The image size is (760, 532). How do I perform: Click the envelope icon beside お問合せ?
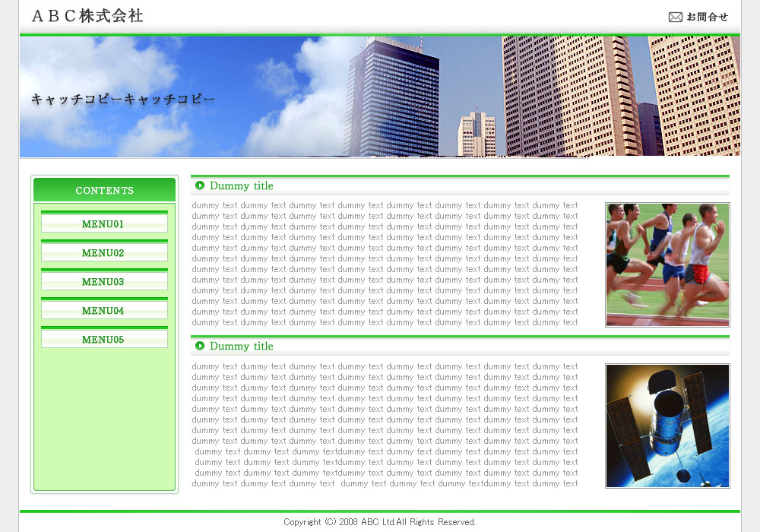click(675, 17)
